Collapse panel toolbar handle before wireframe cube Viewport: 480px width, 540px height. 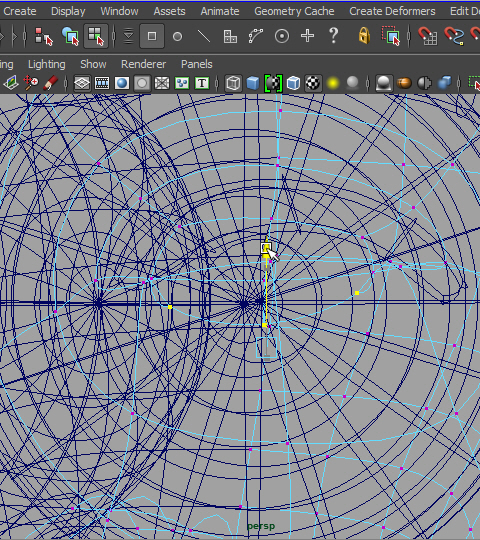[x=217, y=83]
